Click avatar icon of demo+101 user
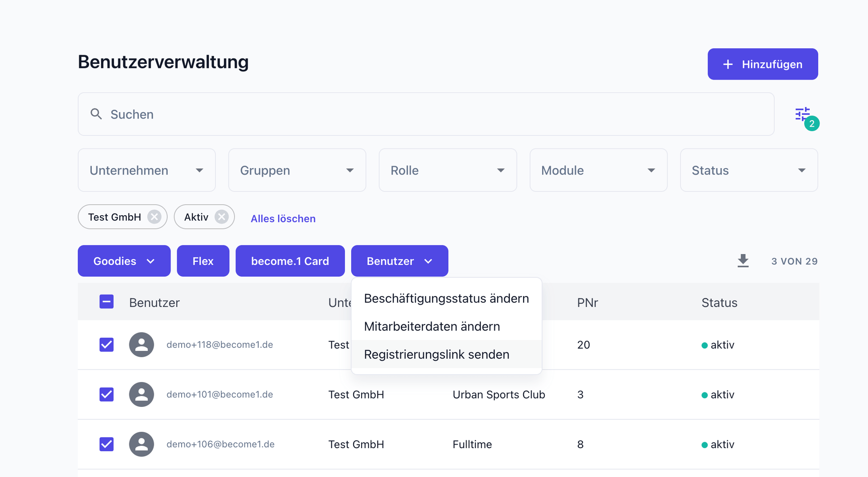The height and width of the screenshot is (477, 868). [x=142, y=395]
